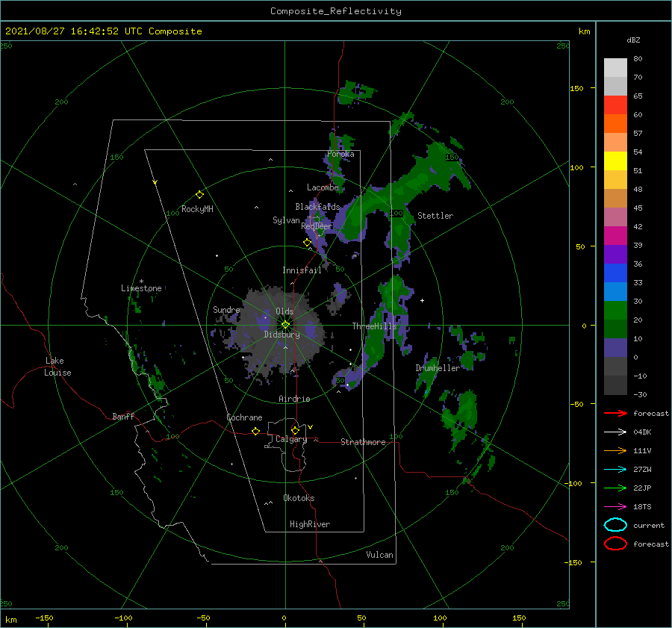Click the magenta 42 dBZ color swatch
The image size is (672, 628).
615,235
